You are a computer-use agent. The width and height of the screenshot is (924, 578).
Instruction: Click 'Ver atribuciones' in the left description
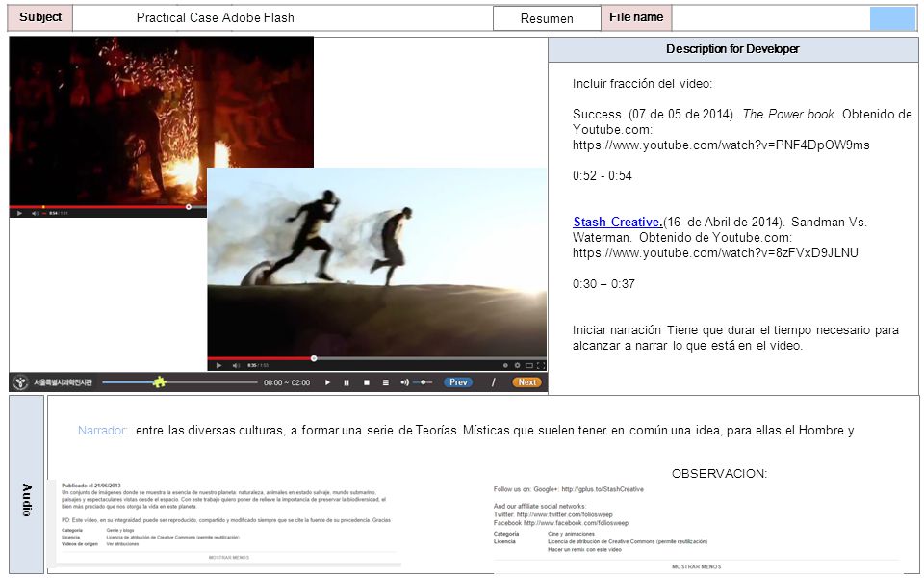click(122, 544)
